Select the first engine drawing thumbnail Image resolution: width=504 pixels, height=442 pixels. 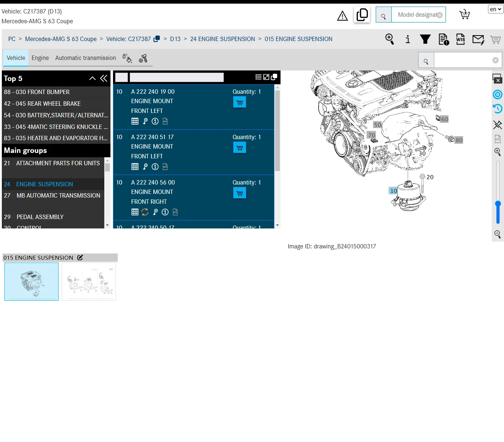[31, 281]
